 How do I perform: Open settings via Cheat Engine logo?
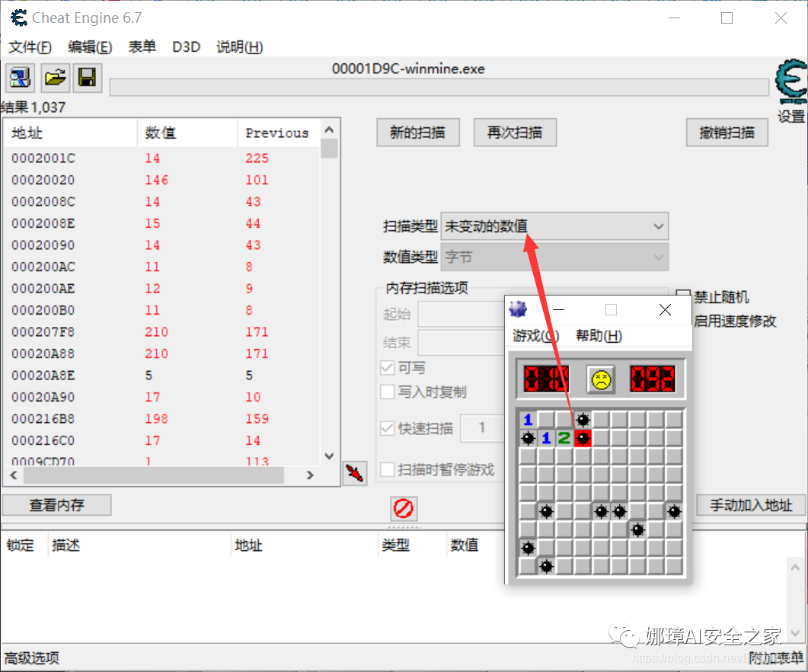(791, 82)
